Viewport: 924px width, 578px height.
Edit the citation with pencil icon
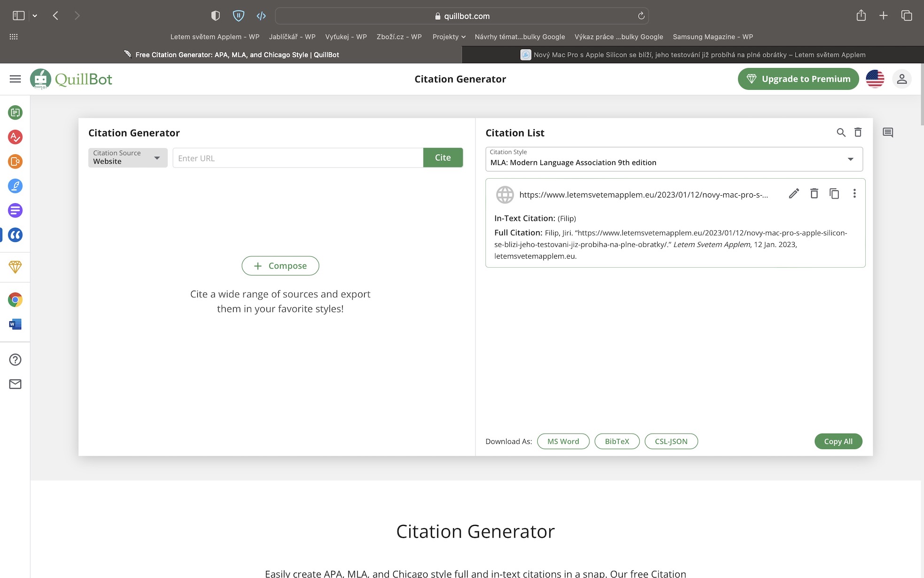[794, 194]
